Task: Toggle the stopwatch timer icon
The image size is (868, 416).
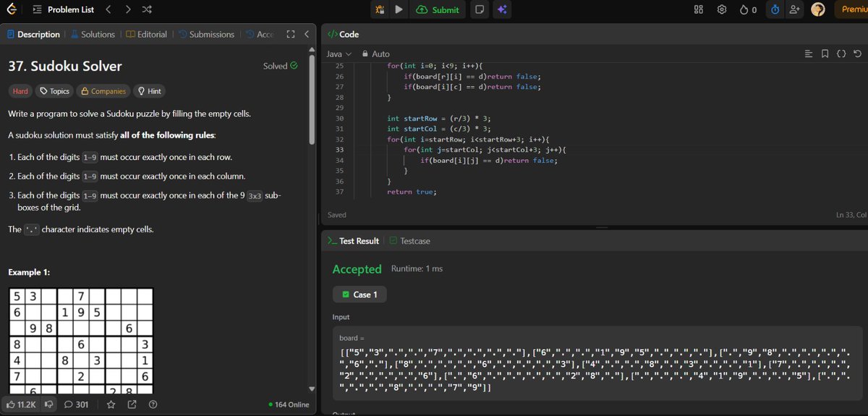Action: pyautogui.click(x=775, y=9)
